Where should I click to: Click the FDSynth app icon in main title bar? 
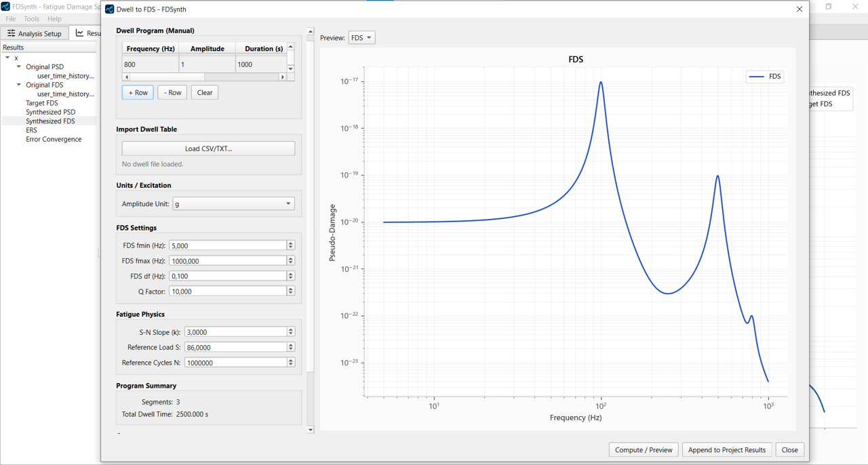pyautogui.click(x=5, y=6)
